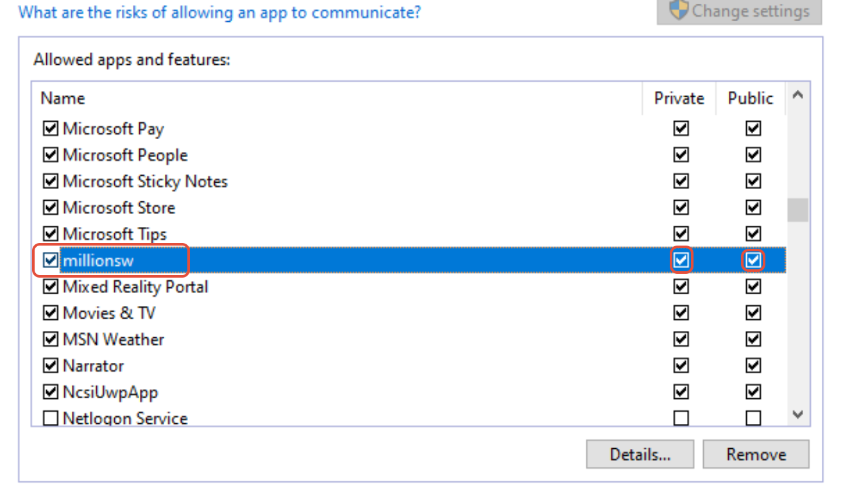Toggle the Public checkbox for NcsiUwpApp
Viewport: 868px width, 495px height.
753,392
